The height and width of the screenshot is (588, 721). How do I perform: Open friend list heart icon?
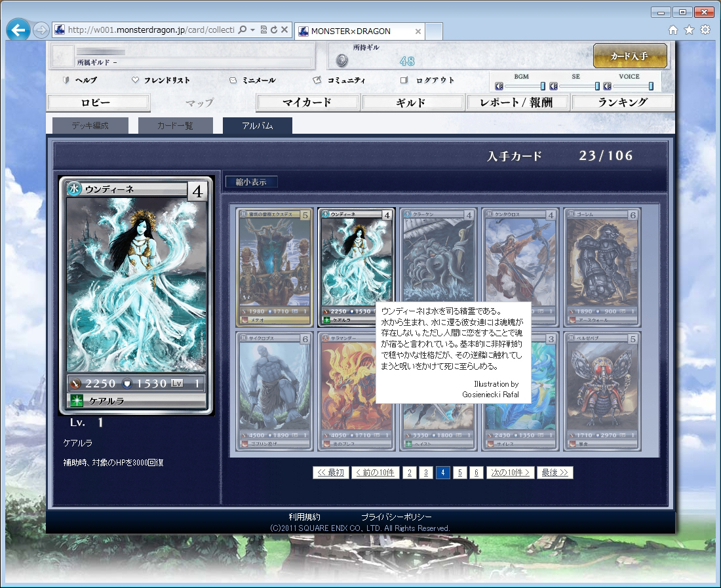coord(135,80)
